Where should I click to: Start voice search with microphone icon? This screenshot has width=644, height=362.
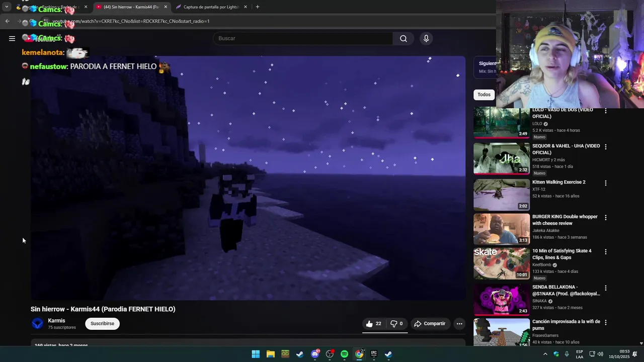[x=426, y=38]
